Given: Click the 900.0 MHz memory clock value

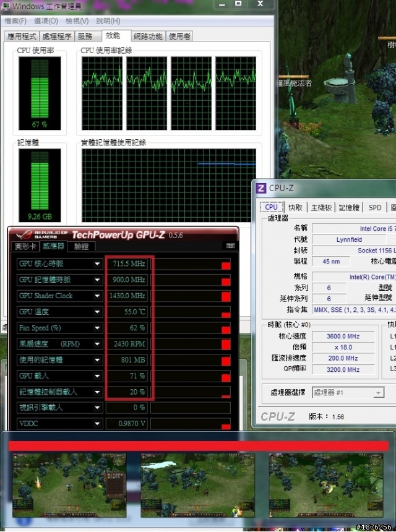Looking at the screenshot, I should [x=127, y=280].
